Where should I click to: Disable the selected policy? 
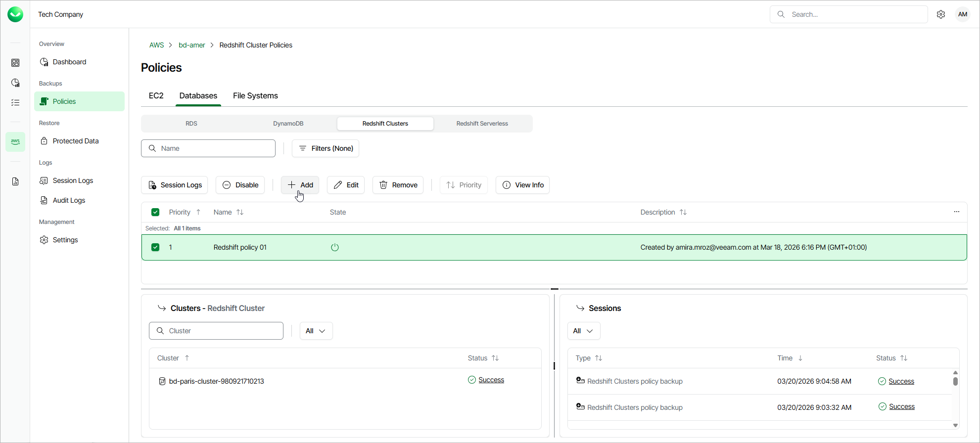coord(240,185)
